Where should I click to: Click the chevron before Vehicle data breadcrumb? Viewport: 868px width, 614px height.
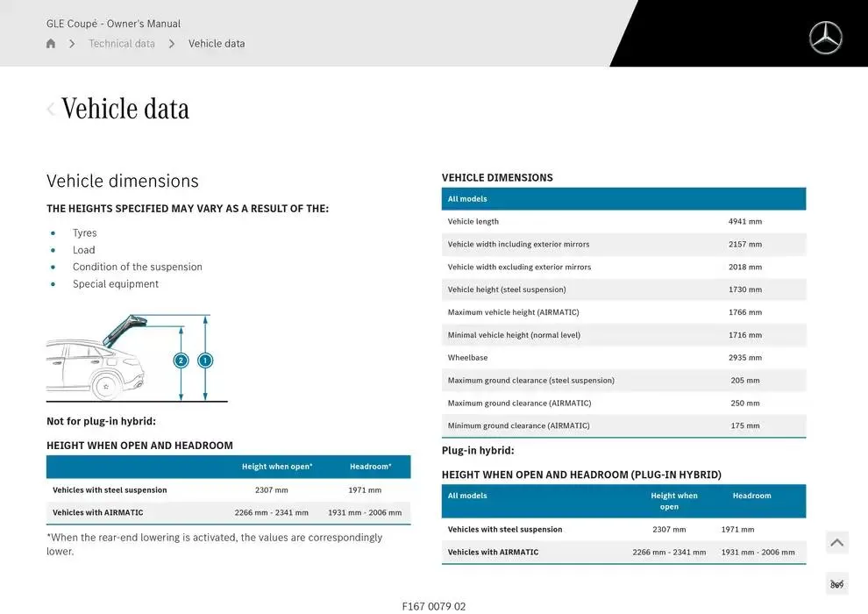[x=172, y=44]
